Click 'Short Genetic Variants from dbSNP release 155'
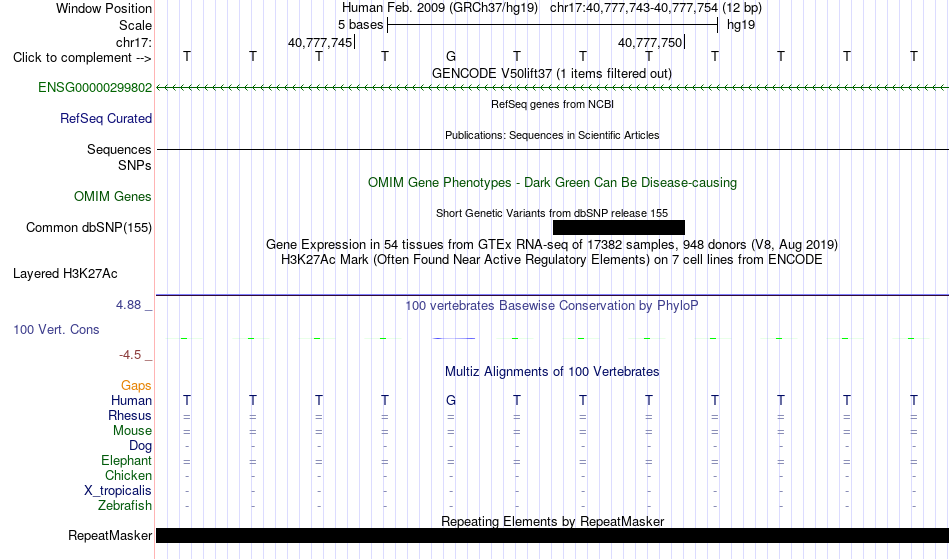 tap(552, 213)
